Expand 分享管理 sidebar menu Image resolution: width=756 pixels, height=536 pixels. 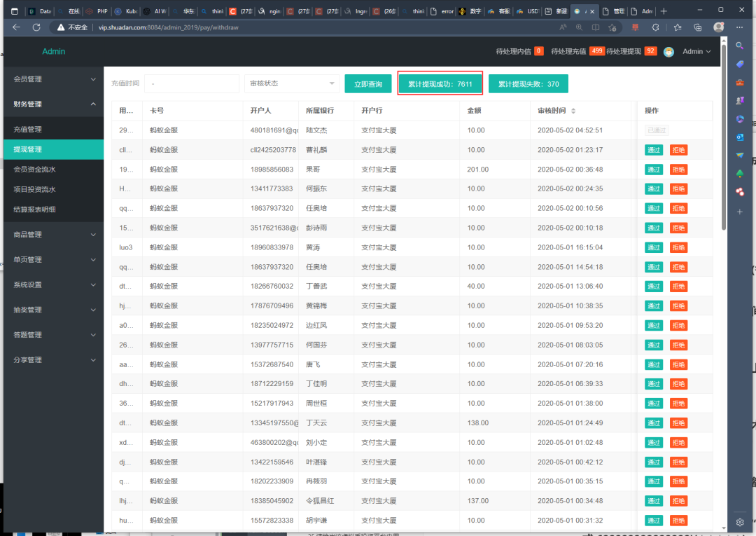[53, 360]
